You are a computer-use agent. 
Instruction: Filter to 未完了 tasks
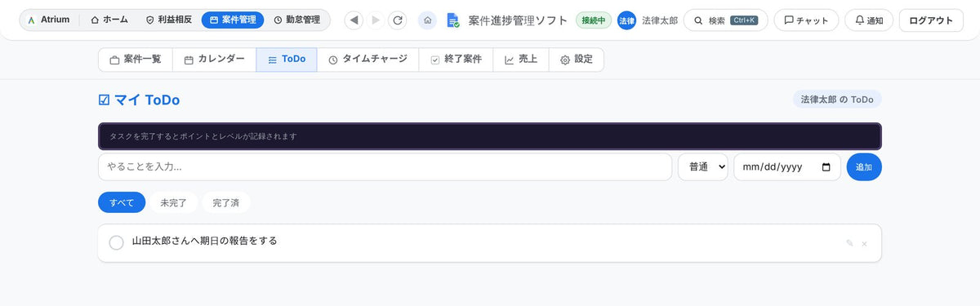[173, 202]
